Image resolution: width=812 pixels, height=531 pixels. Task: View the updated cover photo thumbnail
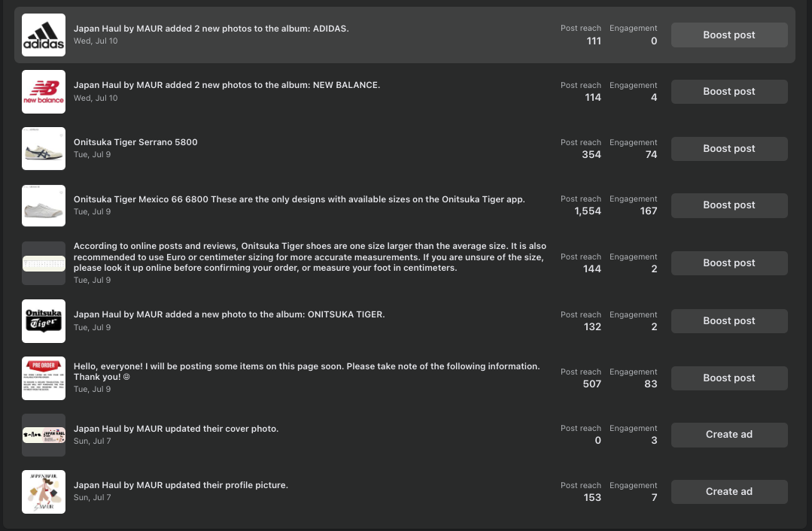(44, 435)
